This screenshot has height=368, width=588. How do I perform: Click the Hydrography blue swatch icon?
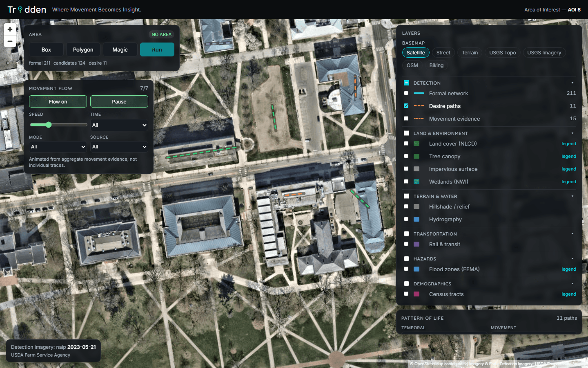[x=416, y=219]
